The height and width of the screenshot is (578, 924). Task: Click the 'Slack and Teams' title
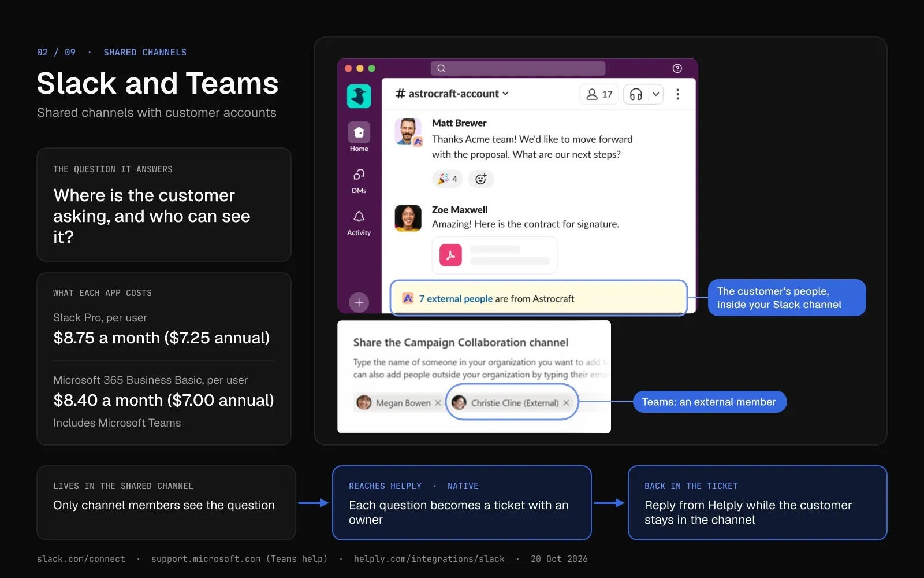(x=158, y=84)
